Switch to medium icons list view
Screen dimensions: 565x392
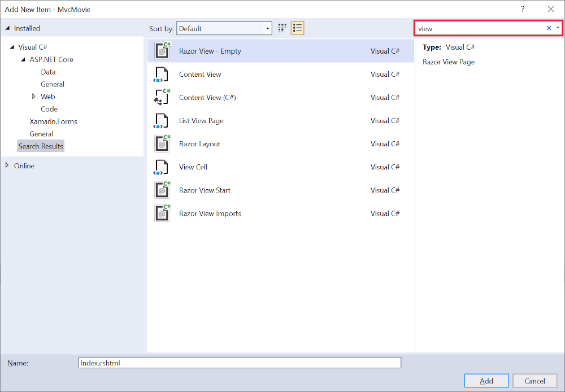(298, 28)
